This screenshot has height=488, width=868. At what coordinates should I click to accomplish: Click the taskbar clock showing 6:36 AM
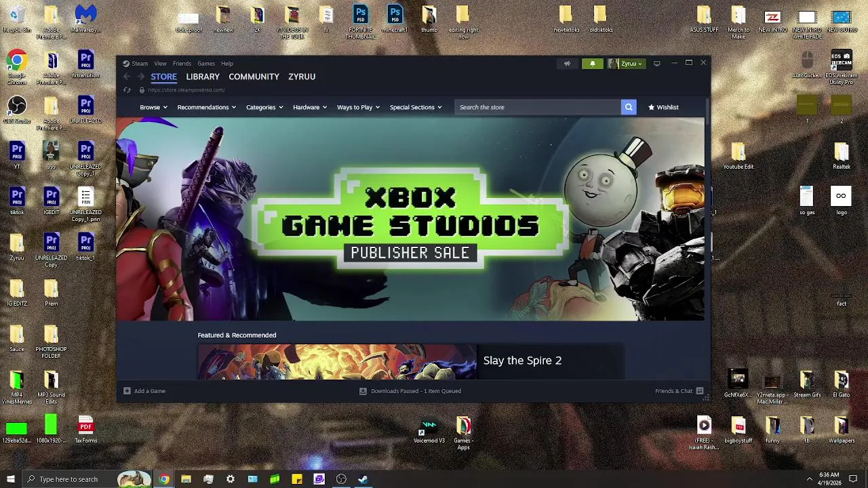[x=829, y=479]
